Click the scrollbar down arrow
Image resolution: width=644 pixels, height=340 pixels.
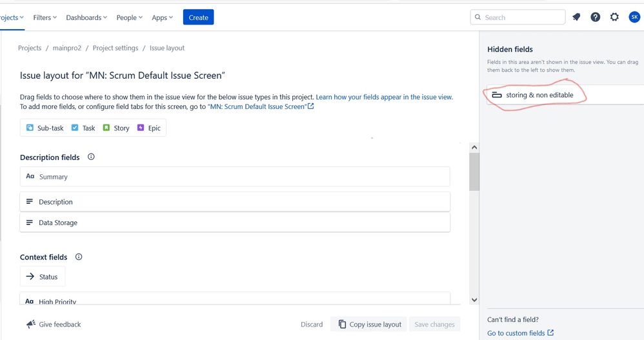coord(474,300)
